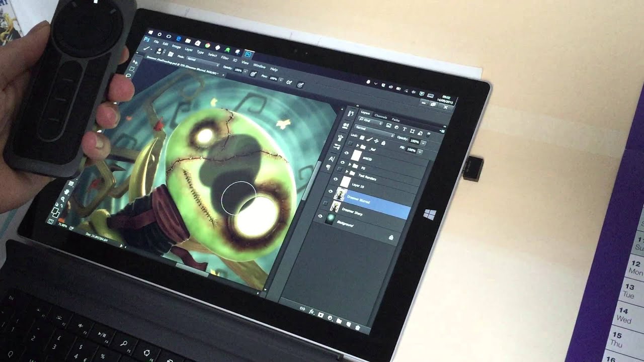Screen dimensions: 644x362
Task: Delete layer using the trash icon
Action: (x=358, y=328)
